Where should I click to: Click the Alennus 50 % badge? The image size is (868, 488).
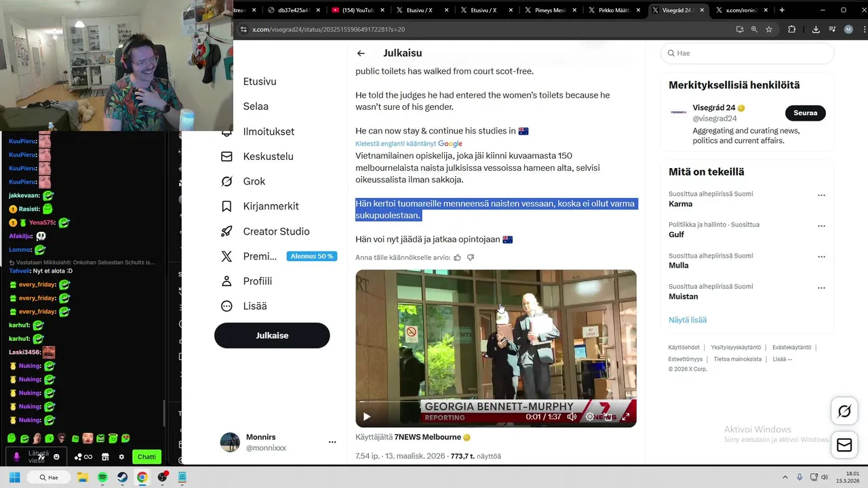pyautogui.click(x=311, y=256)
